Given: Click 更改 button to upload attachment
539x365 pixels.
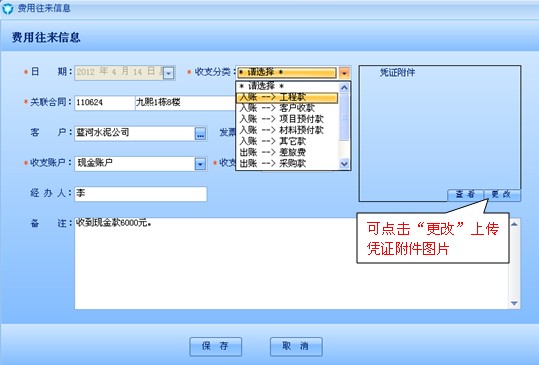Looking at the screenshot, I should point(502,195).
